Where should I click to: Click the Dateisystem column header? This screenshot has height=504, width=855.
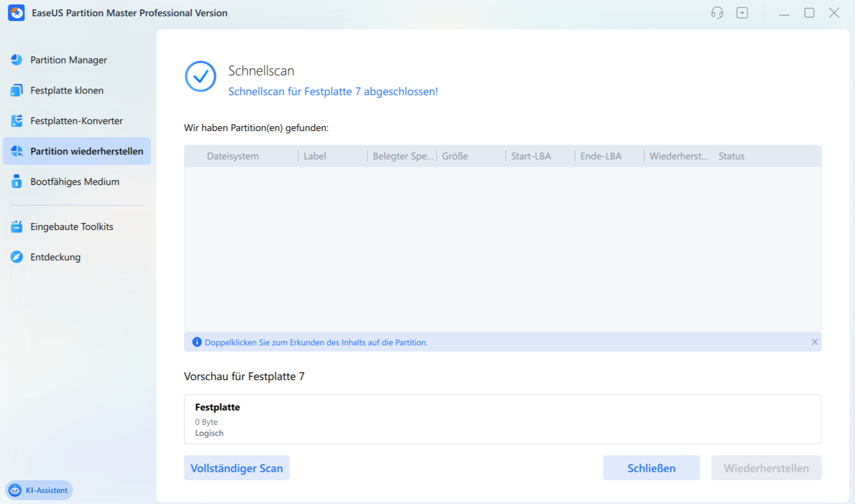pyautogui.click(x=232, y=156)
